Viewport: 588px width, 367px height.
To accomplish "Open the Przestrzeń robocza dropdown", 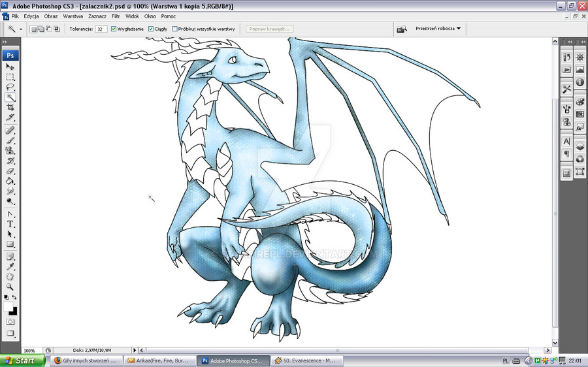I will point(438,29).
